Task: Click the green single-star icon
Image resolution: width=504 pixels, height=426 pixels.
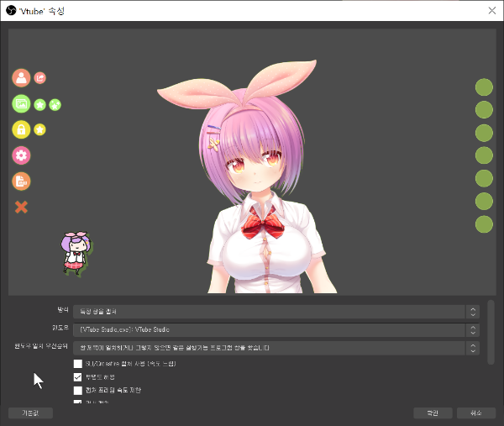Action: [x=39, y=105]
